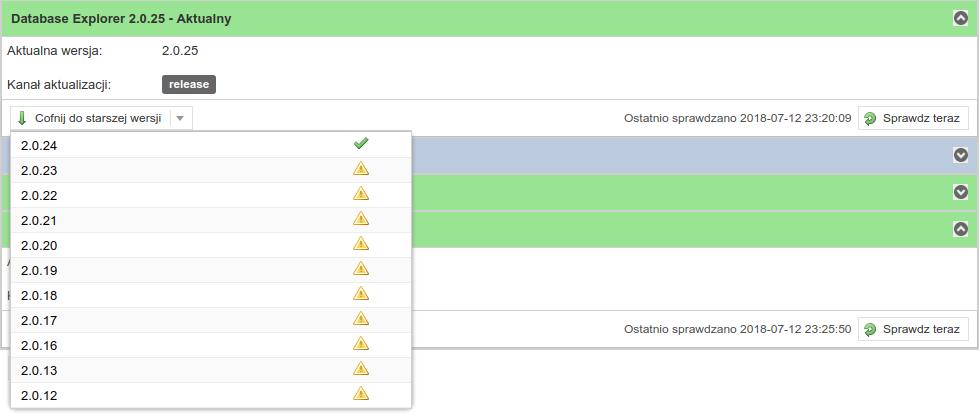Screen dimensions: 980x416
Task: Click the 'release' update channel badge
Action: tap(189, 84)
